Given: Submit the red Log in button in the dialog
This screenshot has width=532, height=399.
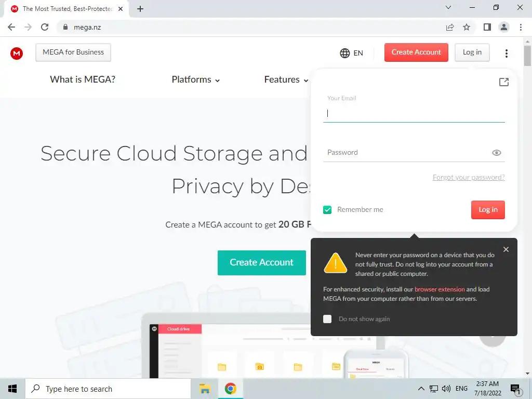Looking at the screenshot, I should (x=488, y=210).
